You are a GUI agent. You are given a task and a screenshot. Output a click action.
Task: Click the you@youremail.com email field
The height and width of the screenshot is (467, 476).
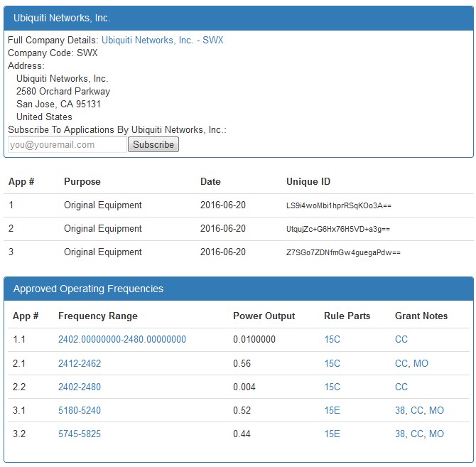pos(67,144)
